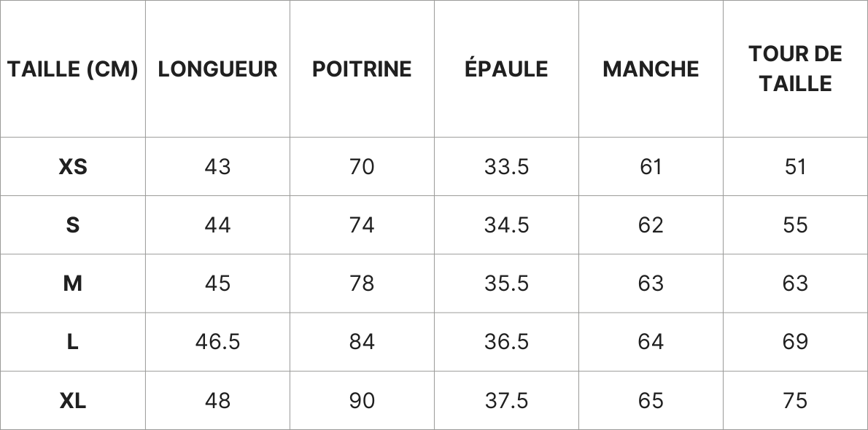Image resolution: width=868 pixels, height=430 pixels.
Task: Select the 69 tour de taille value
Action: 795,342
